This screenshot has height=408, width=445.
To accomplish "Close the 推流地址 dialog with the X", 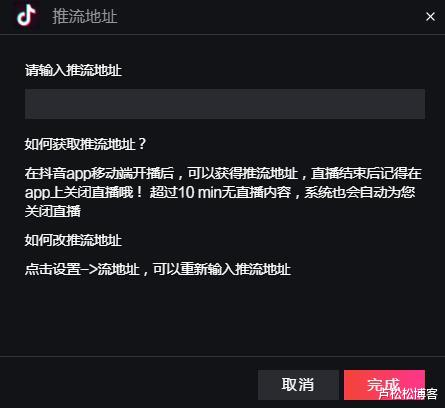I will pyautogui.click(x=430, y=16).
